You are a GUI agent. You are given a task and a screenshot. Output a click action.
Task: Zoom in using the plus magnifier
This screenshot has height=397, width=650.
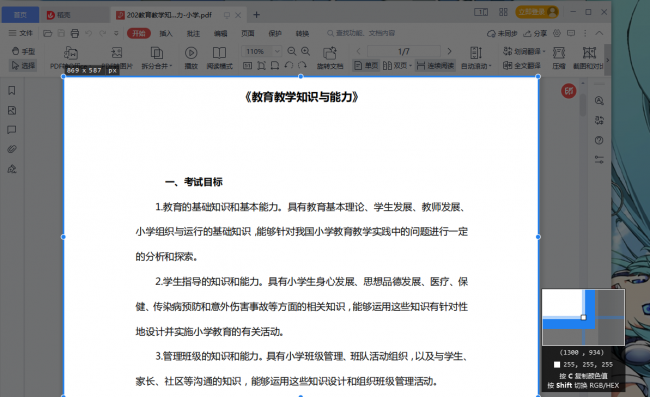tap(306, 51)
